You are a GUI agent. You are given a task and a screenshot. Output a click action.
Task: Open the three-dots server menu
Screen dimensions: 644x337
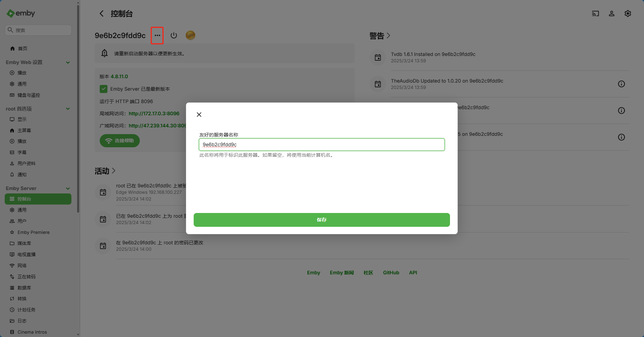[x=157, y=35]
